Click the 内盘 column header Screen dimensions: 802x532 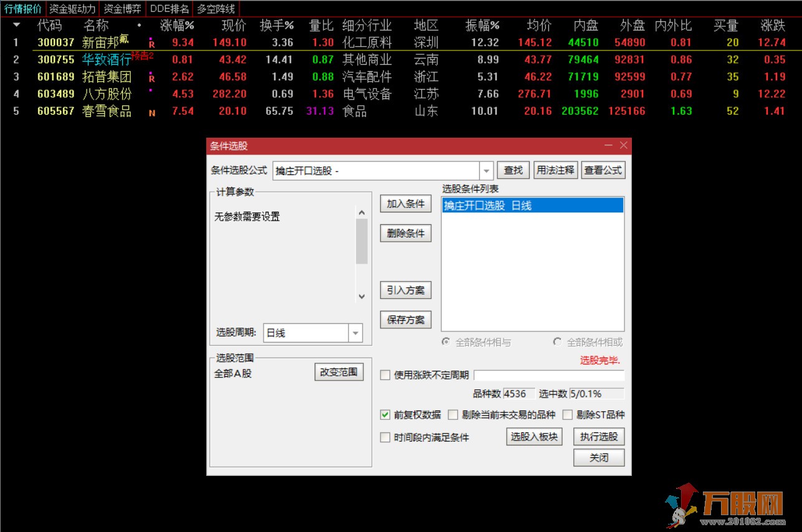[586, 26]
